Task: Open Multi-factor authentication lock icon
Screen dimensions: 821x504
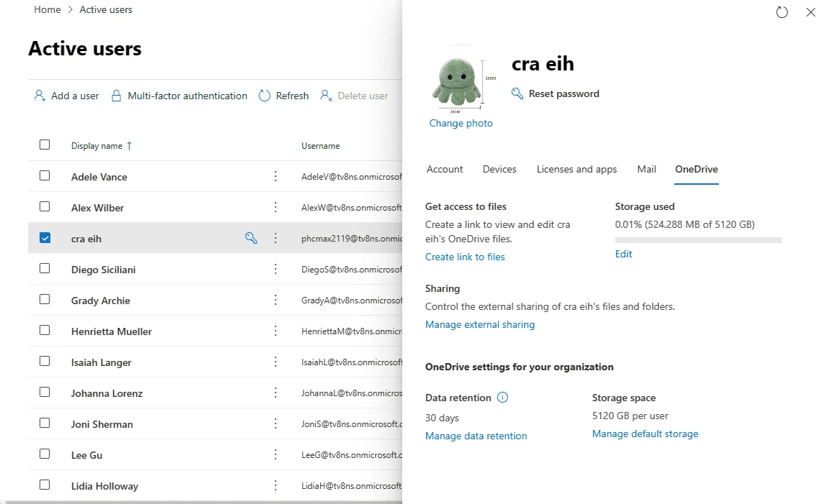Action: tap(117, 96)
